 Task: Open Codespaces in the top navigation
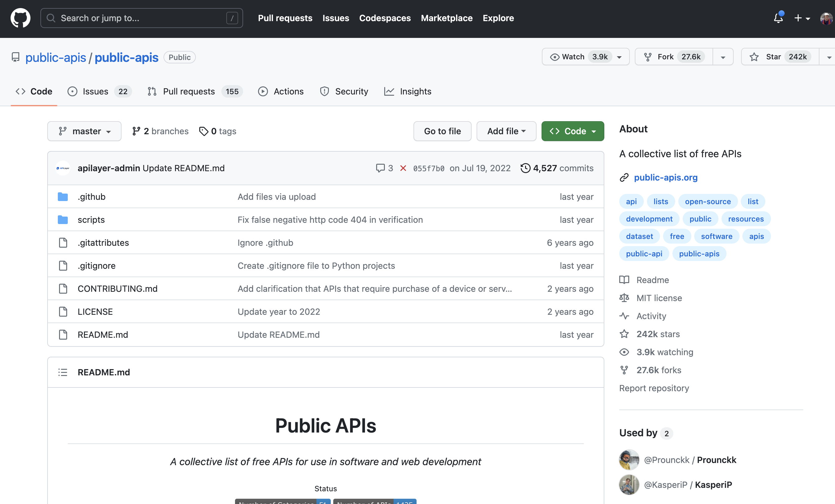click(385, 18)
